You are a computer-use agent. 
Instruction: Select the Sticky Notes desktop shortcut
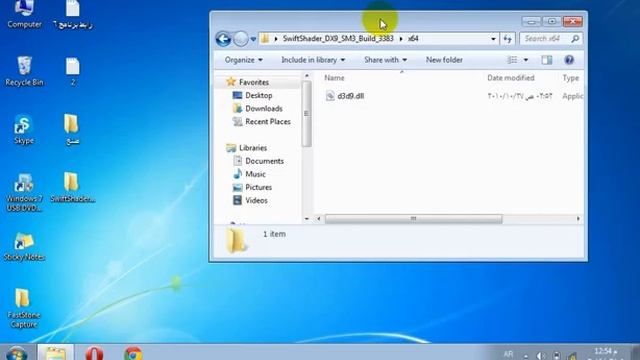[24, 247]
